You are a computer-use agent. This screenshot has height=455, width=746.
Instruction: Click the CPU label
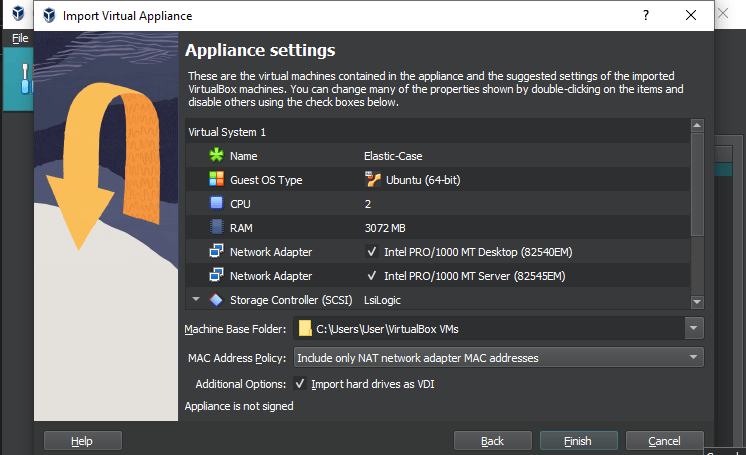point(240,204)
